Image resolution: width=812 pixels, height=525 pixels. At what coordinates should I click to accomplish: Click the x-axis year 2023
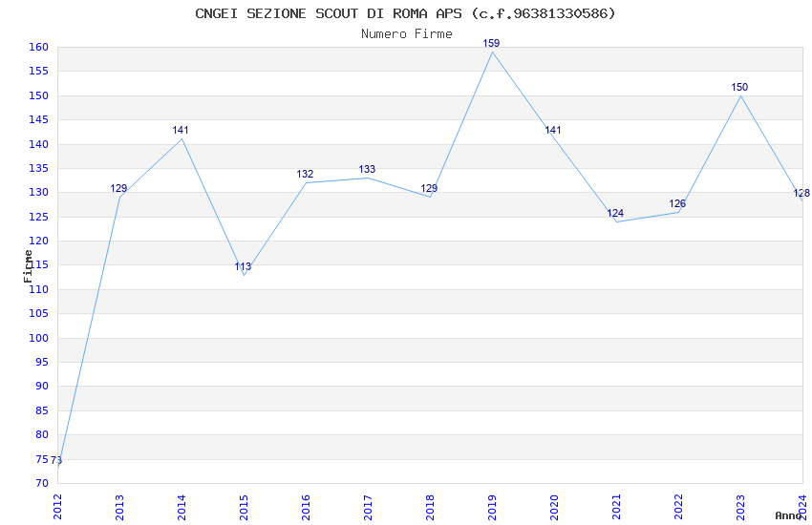click(740, 507)
